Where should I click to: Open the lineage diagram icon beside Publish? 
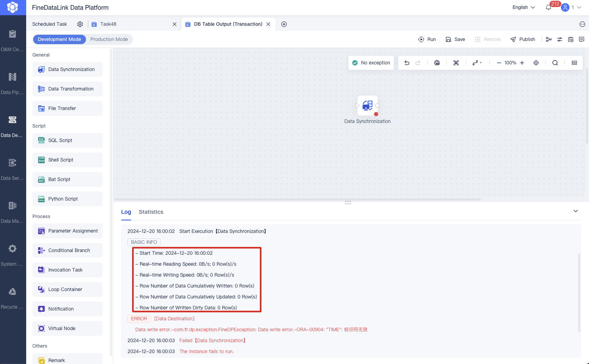549,39
